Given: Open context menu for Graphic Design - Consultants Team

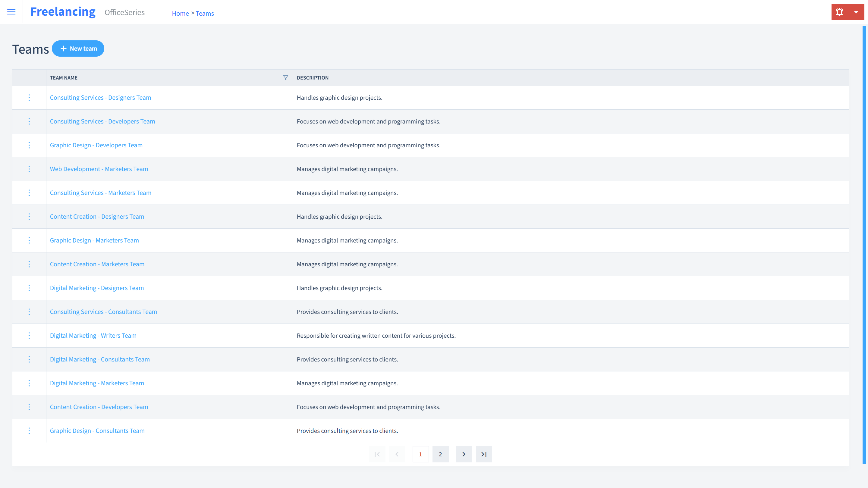Looking at the screenshot, I should [29, 431].
